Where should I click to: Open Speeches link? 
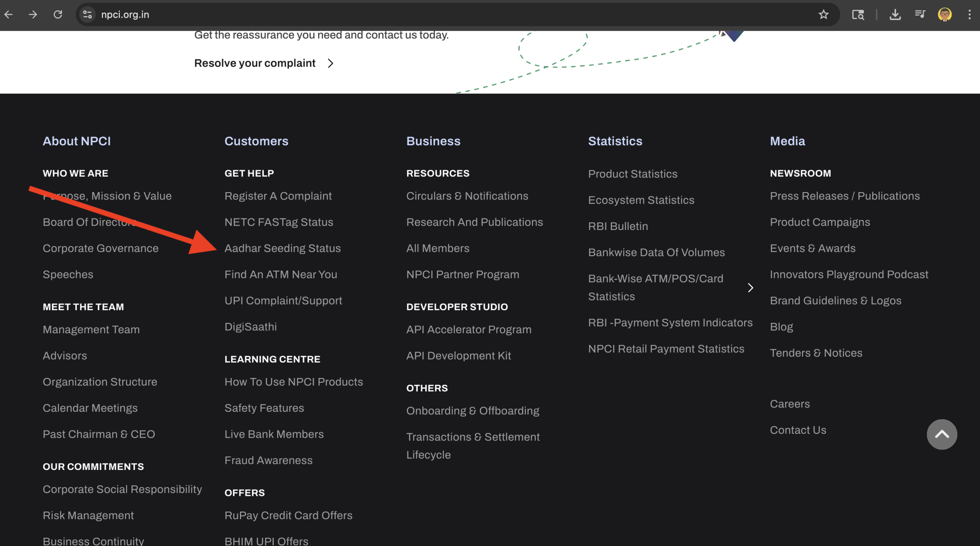[x=68, y=274]
